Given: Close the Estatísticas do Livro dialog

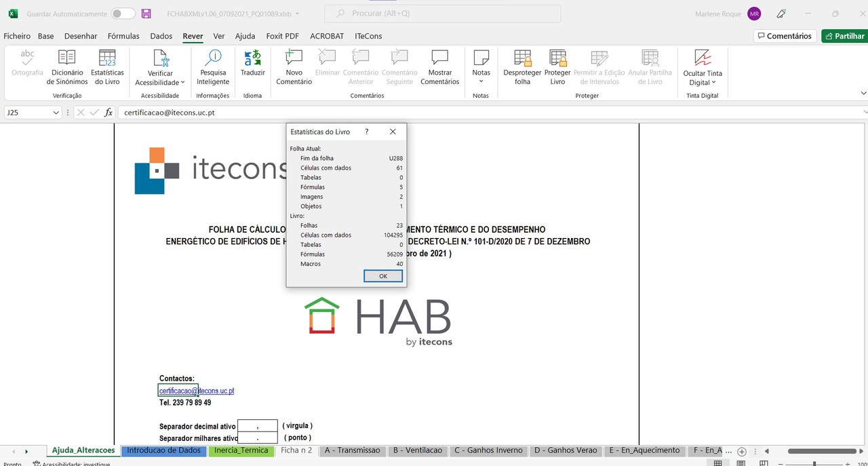Looking at the screenshot, I should (x=393, y=132).
